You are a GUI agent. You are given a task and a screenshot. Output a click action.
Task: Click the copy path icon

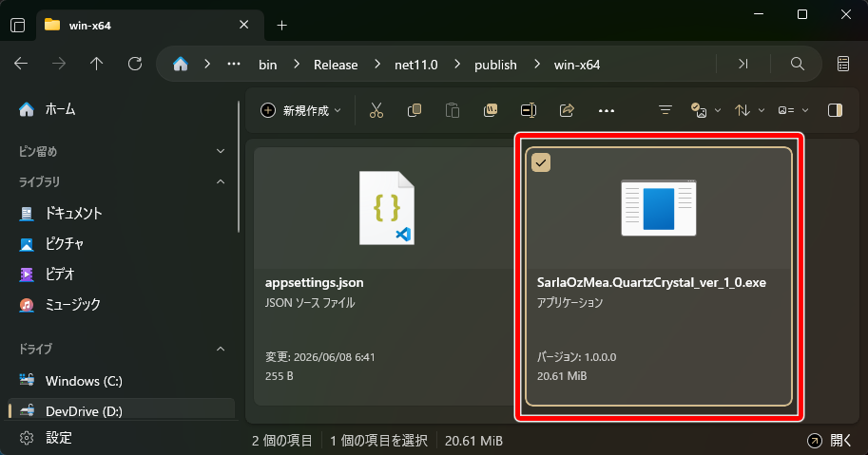[491, 110]
